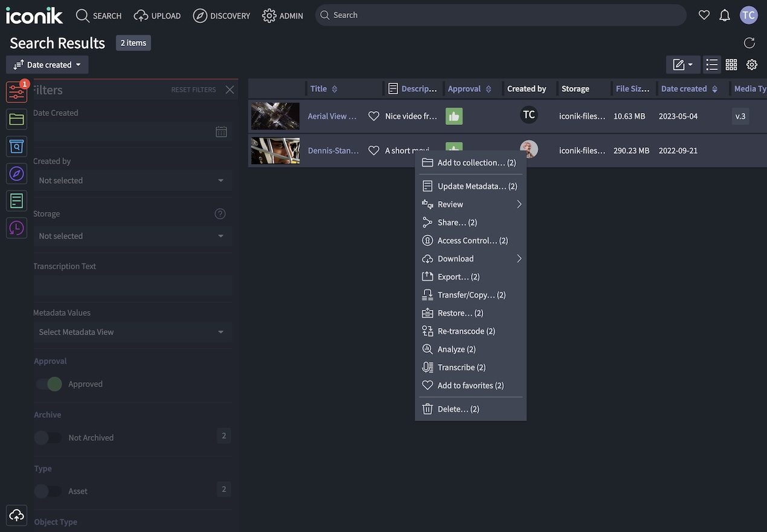Open the notifications bell
The width and height of the screenshot is (767, 532).
tap(725, 16)
